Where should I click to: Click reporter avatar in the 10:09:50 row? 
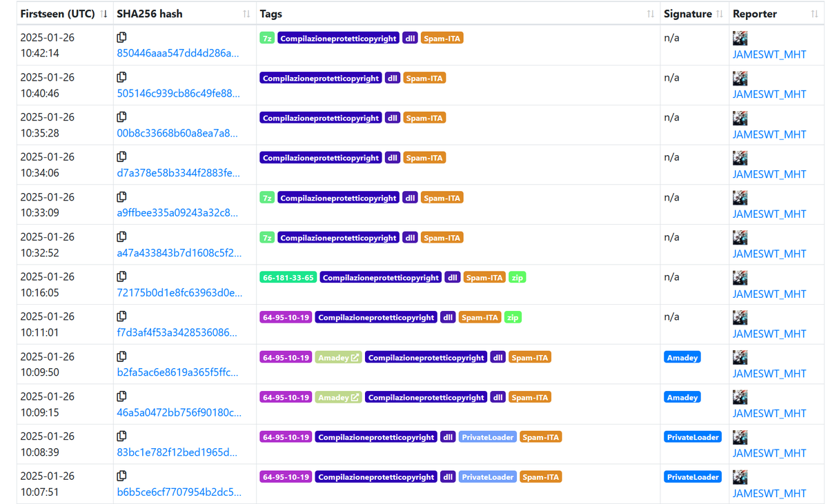point(740,358)
